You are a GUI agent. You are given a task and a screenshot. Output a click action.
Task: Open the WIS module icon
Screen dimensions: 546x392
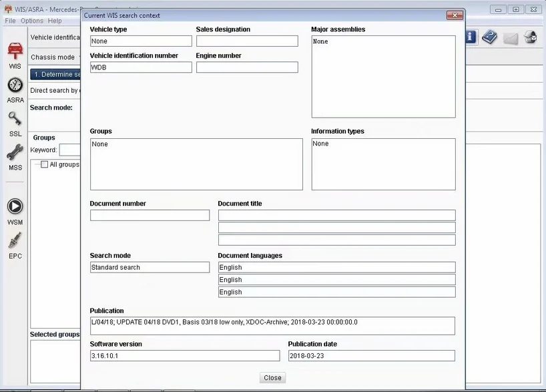(15, 51)
